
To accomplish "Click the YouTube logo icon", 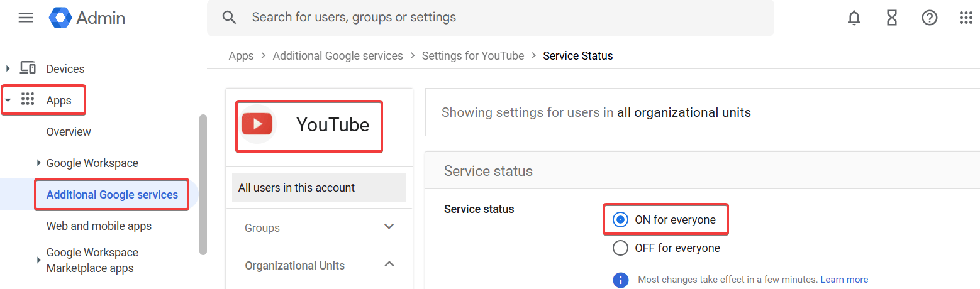I will [x=257, y=124].
